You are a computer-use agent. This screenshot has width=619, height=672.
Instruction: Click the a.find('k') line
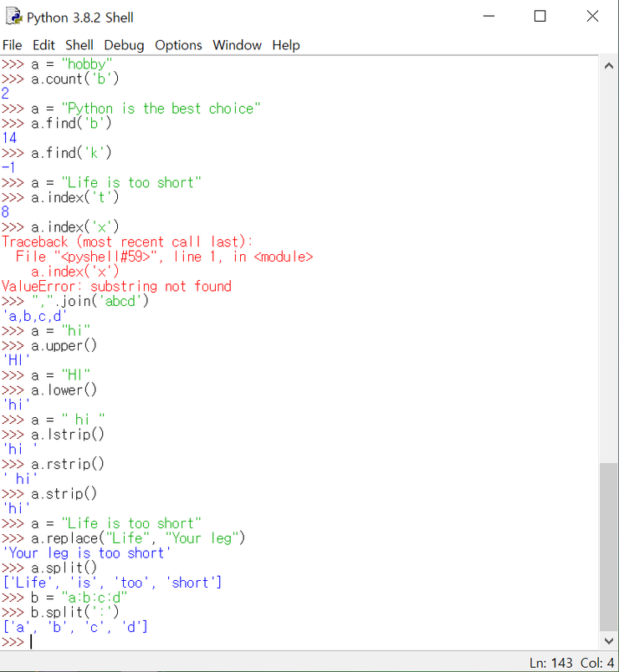pos(57,153)
